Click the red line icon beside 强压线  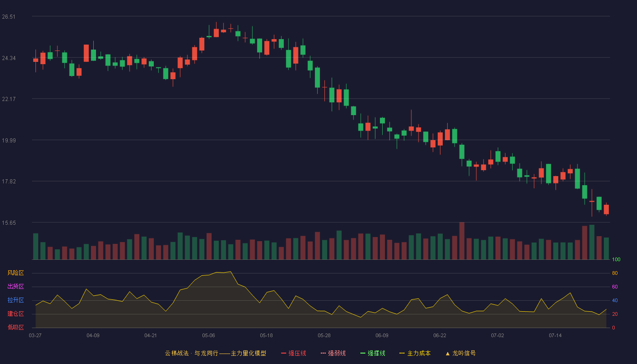[x=284, y=353]
